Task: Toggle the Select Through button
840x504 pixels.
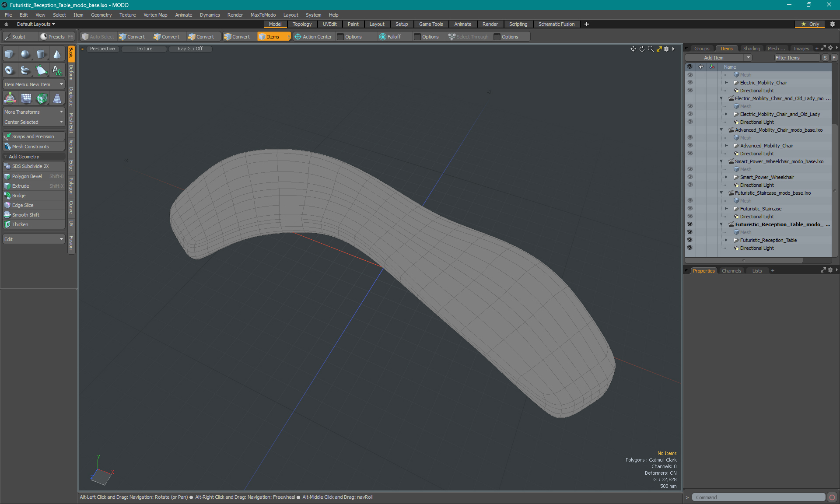Action: tap(468, 37)
